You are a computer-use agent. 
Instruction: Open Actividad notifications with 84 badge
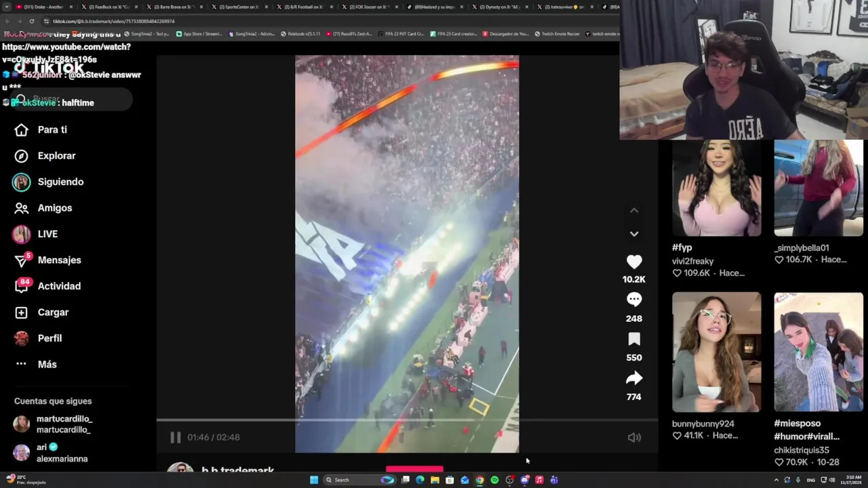click(47, 286)
